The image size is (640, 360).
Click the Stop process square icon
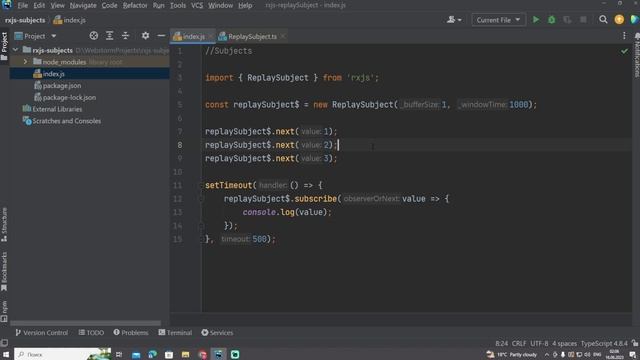583,20
